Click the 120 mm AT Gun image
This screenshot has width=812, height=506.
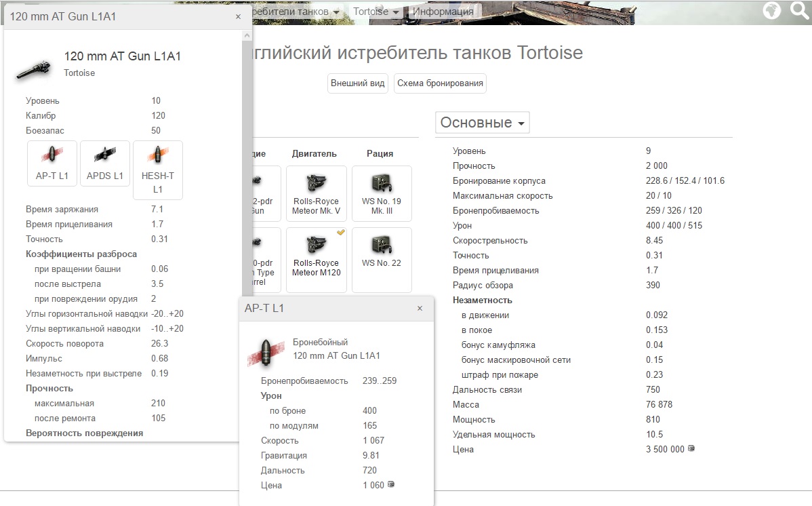tap(34, 70)
